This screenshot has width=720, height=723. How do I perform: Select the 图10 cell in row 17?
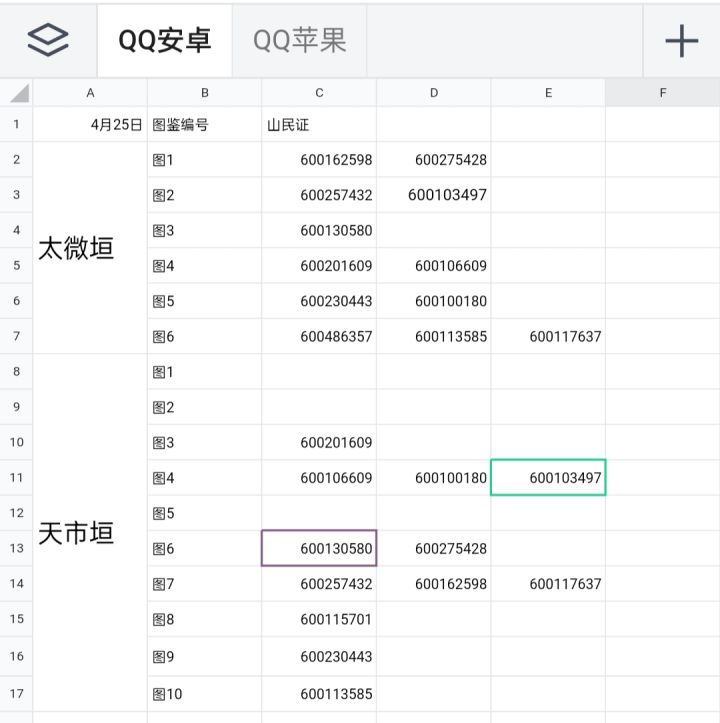pyautogui.click(x=204, y=694)
